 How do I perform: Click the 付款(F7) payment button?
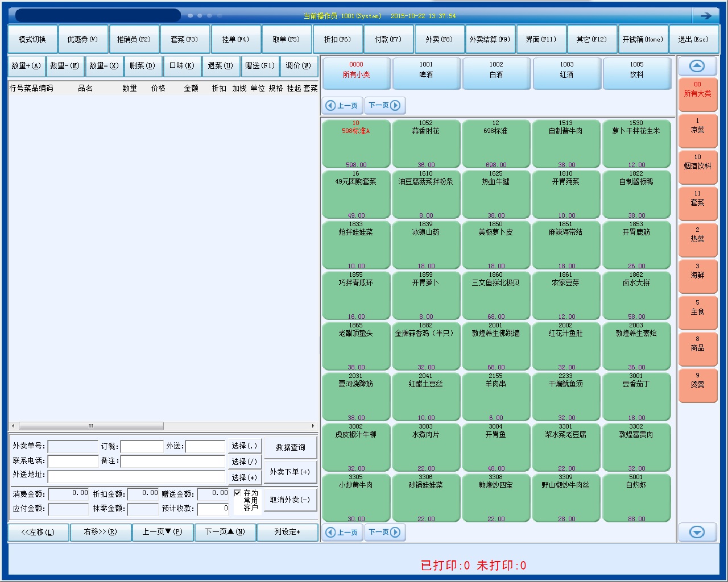tap(388, 39)
